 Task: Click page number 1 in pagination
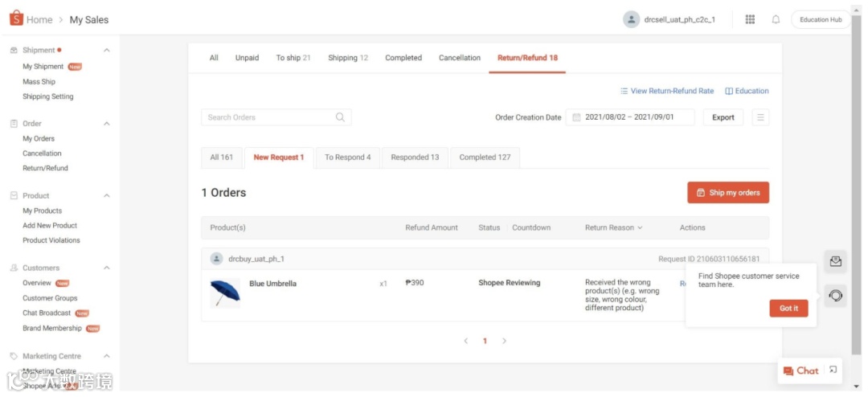(485, 341)
